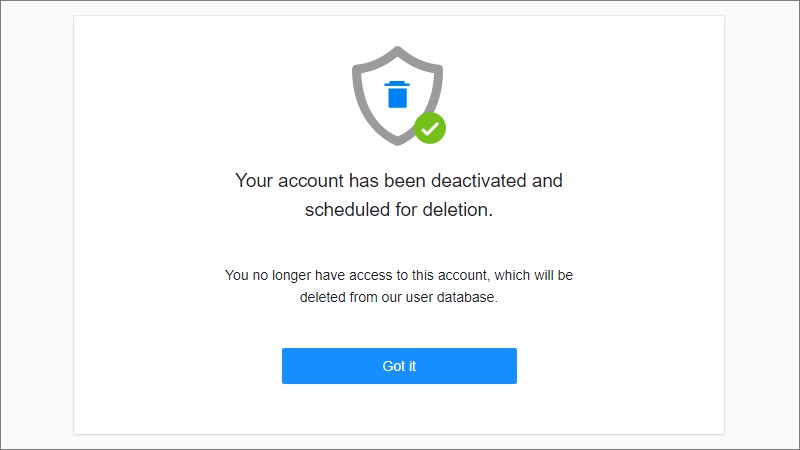Click the word "Your" starting the heading

pos(253,181)
